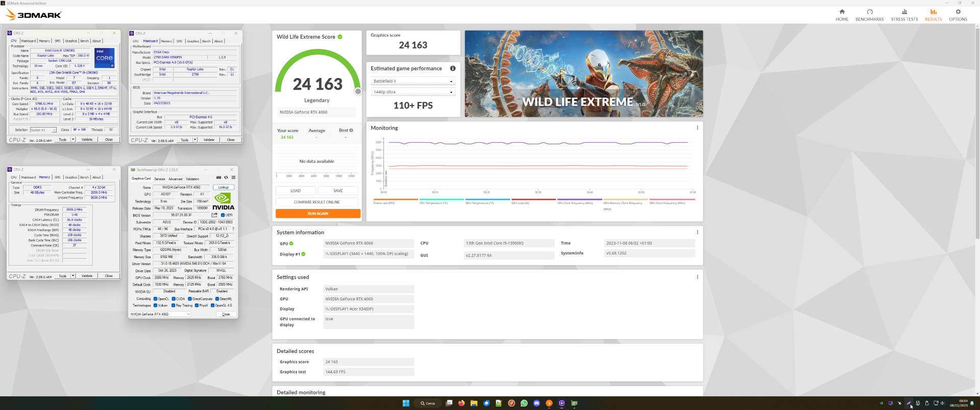Click the score gauge indicator knob
The image size is (980, 410).
(358, 92)
